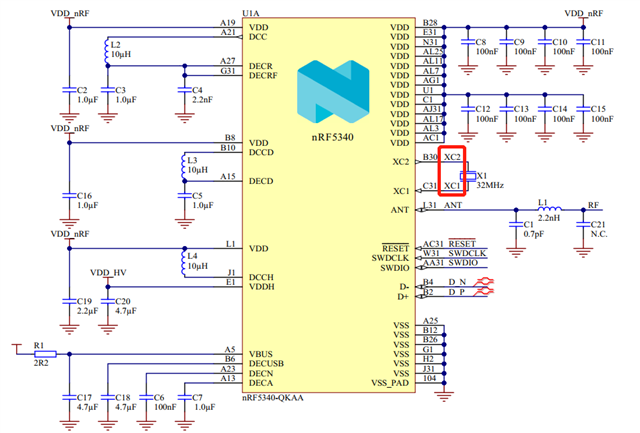Select capacitor C1 0.7pF symbol
640x433 pixels.
(x=516, y=224)
